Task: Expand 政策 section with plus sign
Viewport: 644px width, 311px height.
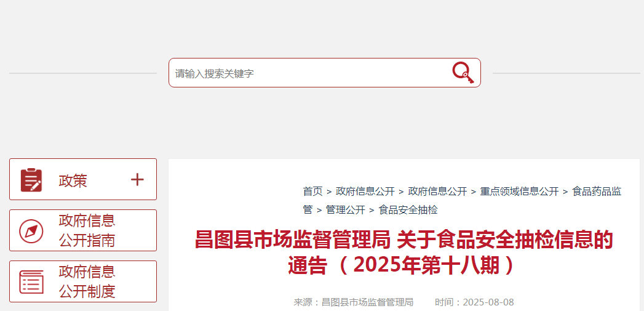Action: [137, 179]
